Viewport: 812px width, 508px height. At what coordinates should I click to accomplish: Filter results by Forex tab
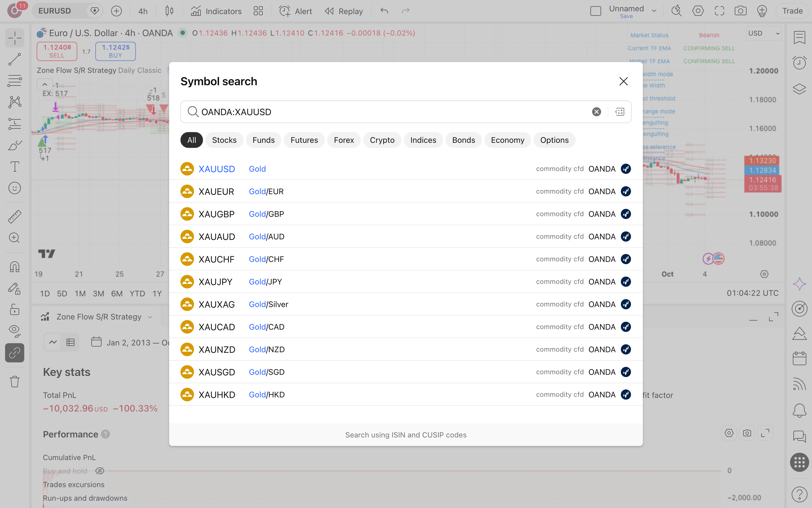point(344,140)
